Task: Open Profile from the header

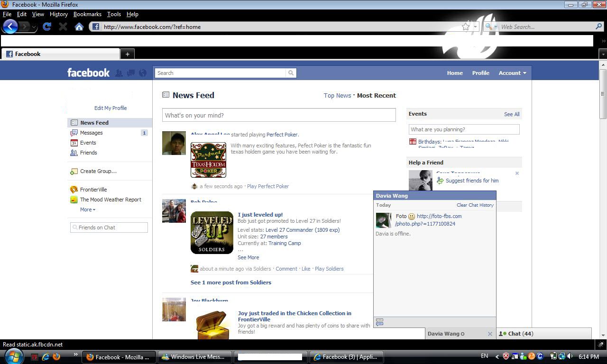Action: [x=480, y=73]
